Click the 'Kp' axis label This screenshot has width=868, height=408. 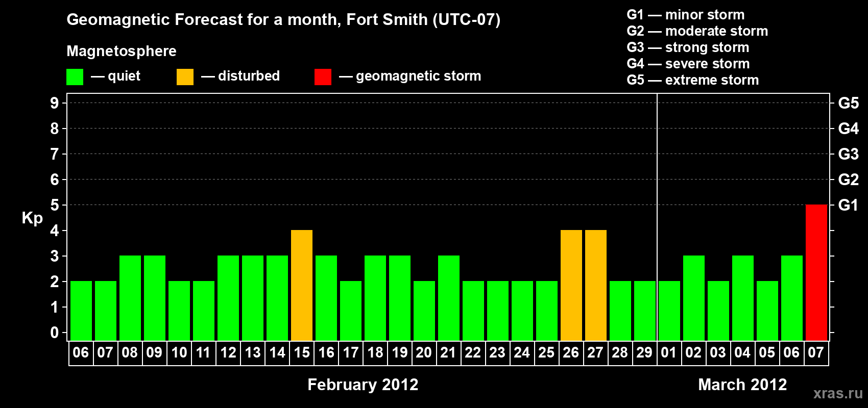(32, 218)
